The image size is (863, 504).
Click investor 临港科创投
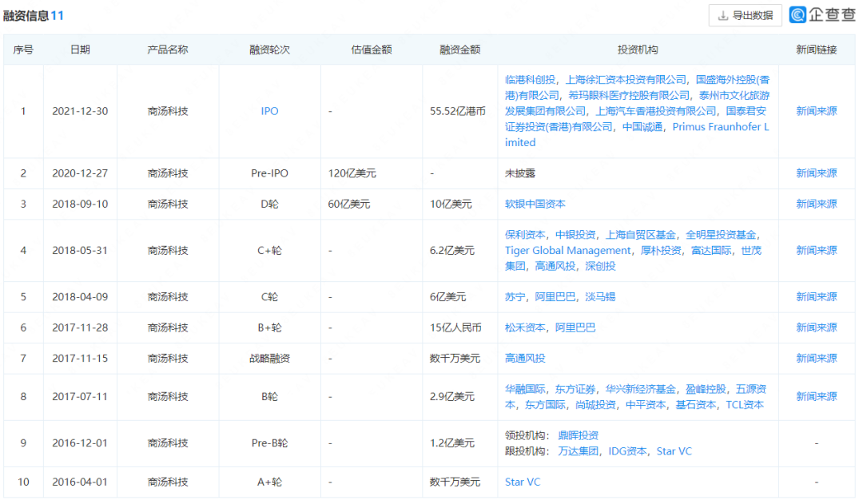coord(531,80)
